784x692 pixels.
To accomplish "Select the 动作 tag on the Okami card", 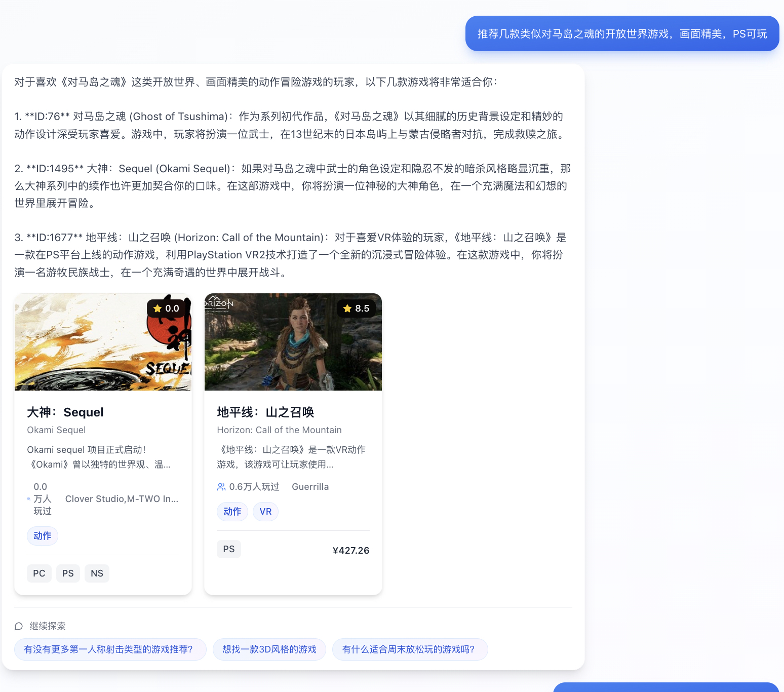I will tap(42, 535).
